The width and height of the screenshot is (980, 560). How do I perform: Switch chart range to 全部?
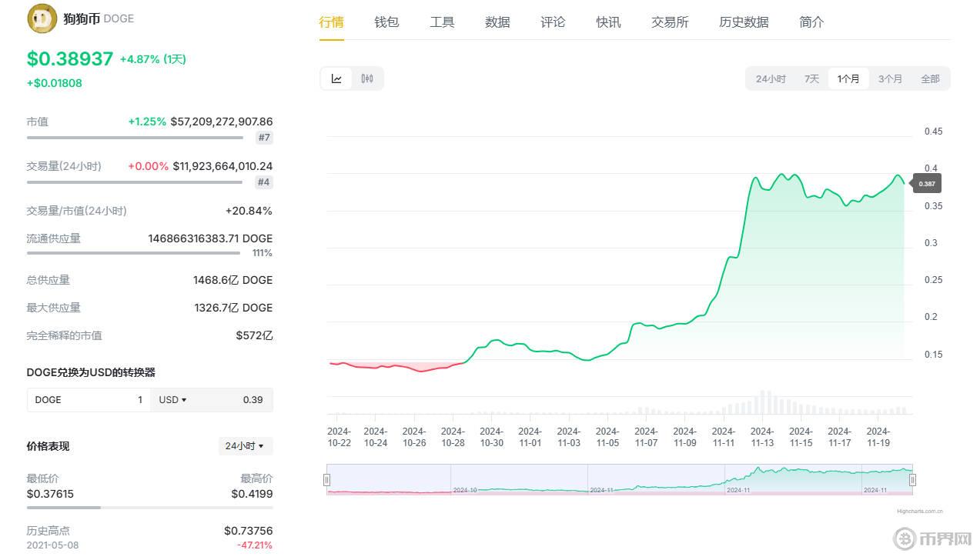[x=929, y=78]
